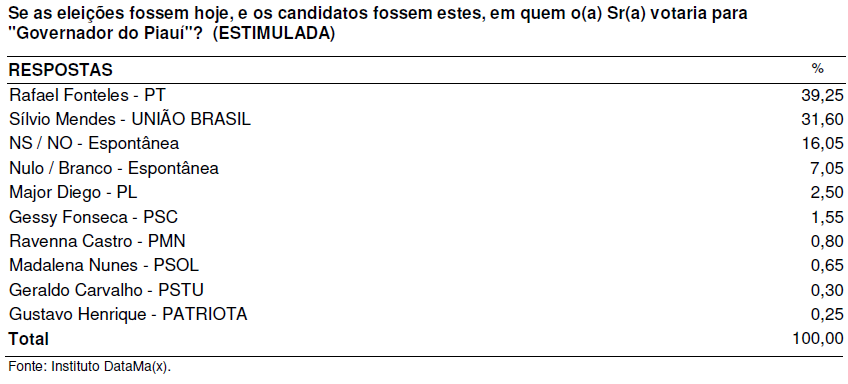Click the Fonte: Instituto DataMa(x) footnote
The width and height of the screenshot is (848, 384).
(x=89, y=366)
